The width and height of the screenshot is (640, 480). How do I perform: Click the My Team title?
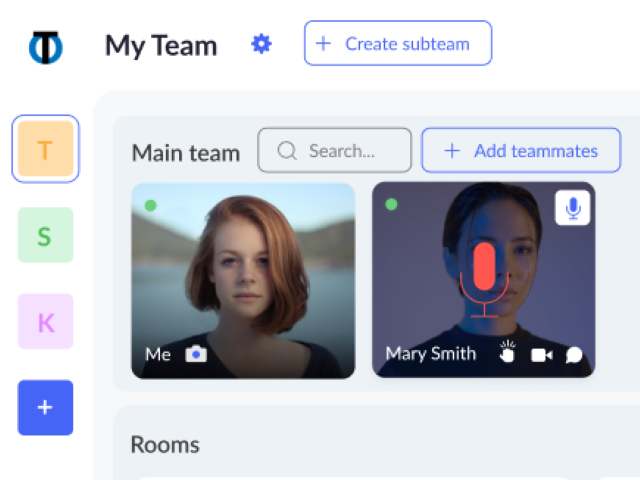coord(161,46)
